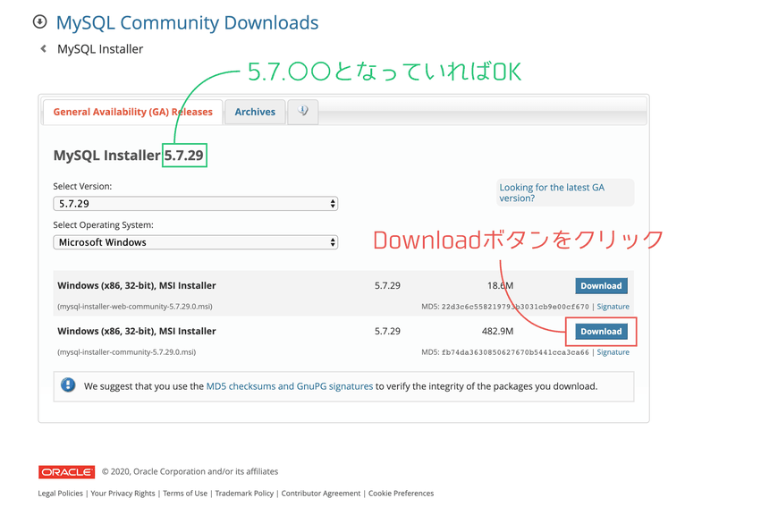The image size is (778, 532).
Task: Click the 18.6M file size value
Action: 500,285
